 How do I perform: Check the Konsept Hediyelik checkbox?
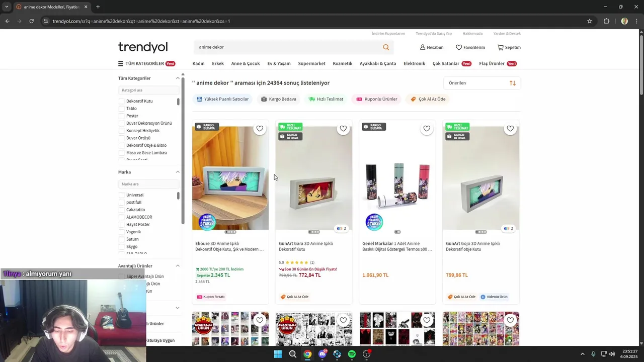click(x=121, y=131)
